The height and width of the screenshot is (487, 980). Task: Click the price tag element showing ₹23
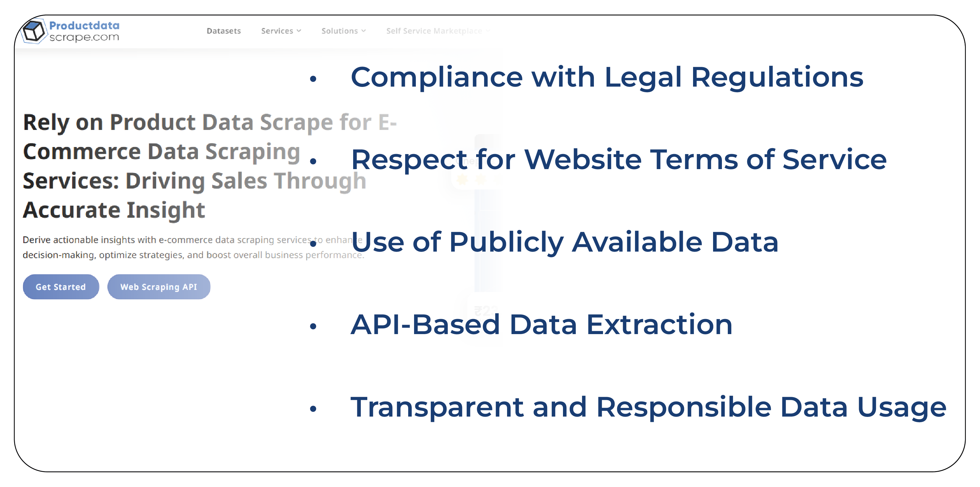[x=489, y=312]
